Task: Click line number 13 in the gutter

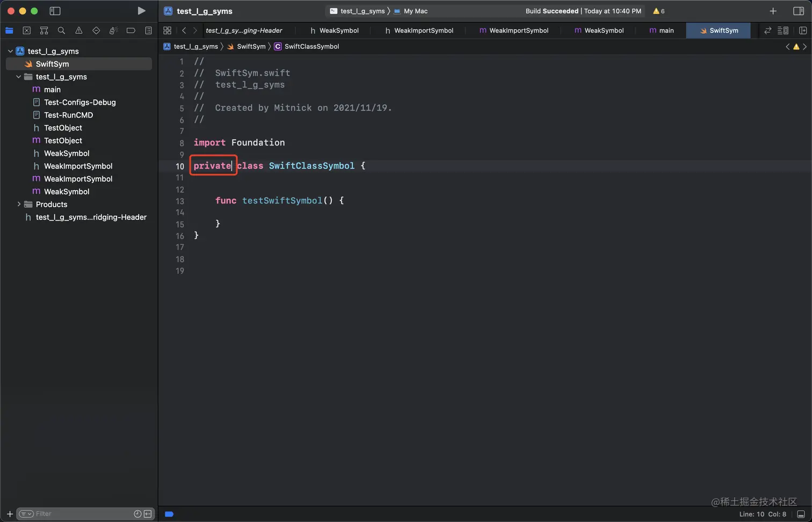Action: (x=180, y=201)
